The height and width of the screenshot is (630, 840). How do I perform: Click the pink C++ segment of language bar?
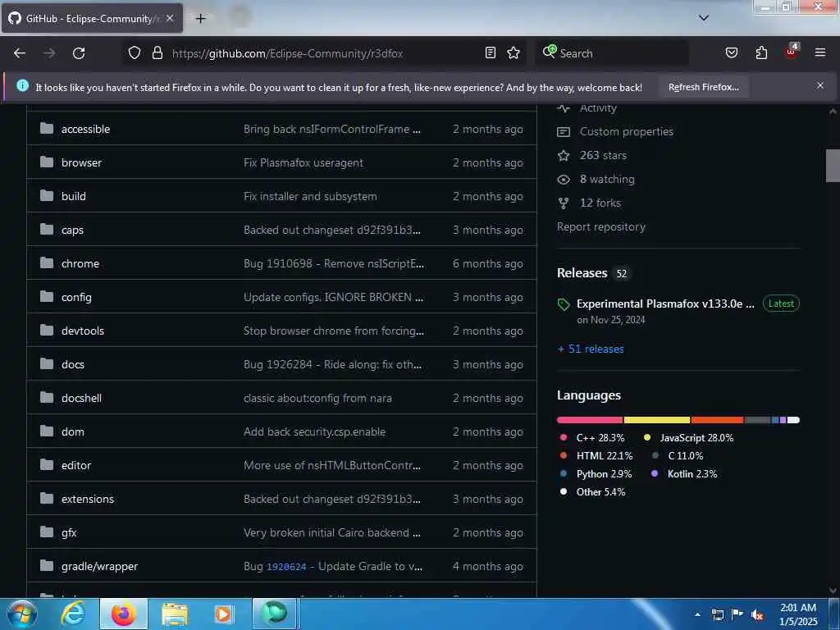point(590,420)
